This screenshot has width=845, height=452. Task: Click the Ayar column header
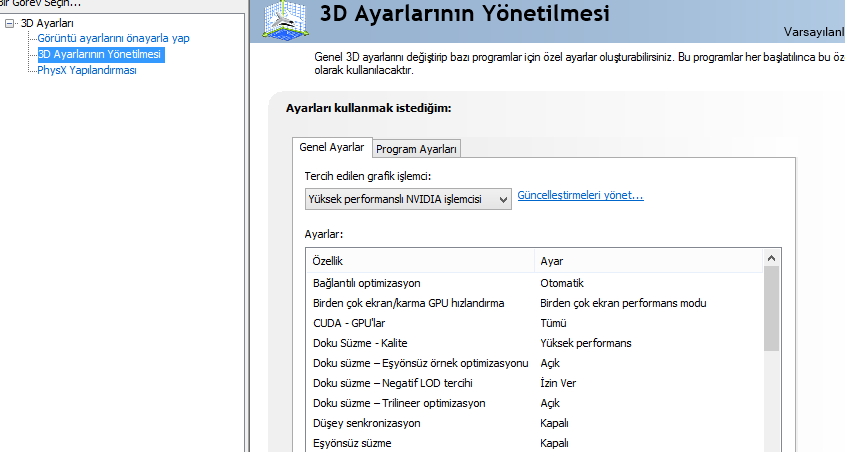coord(649,261)
